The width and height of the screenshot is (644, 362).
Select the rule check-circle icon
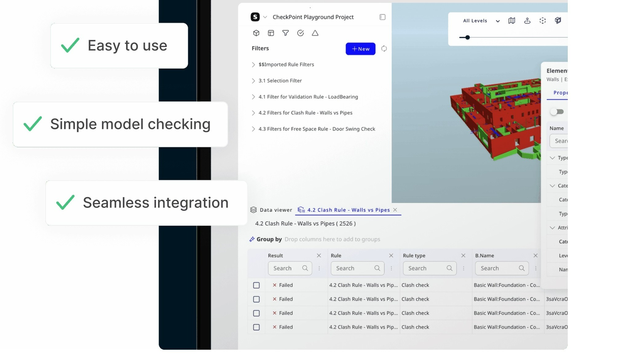click(300, 33)
